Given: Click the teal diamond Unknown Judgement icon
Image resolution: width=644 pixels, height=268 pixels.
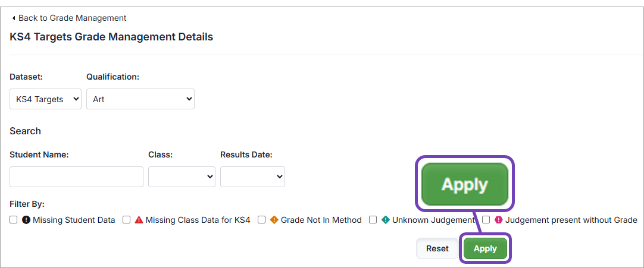Looking at the screenshot, I should click(385, 220).
